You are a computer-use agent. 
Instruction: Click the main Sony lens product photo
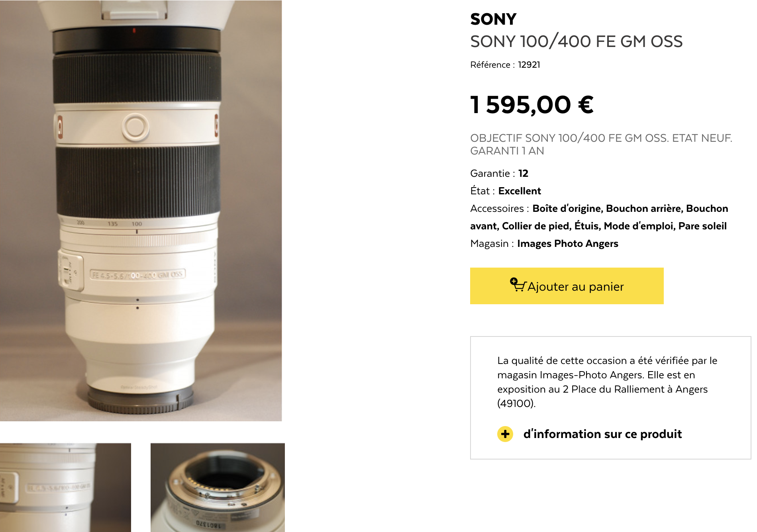(x=141, y=210)
